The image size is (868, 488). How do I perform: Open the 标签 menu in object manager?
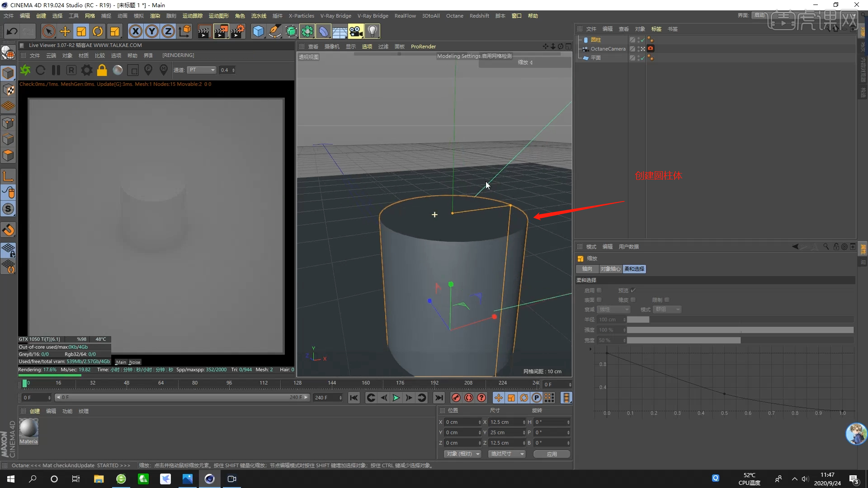click(656, 29)
